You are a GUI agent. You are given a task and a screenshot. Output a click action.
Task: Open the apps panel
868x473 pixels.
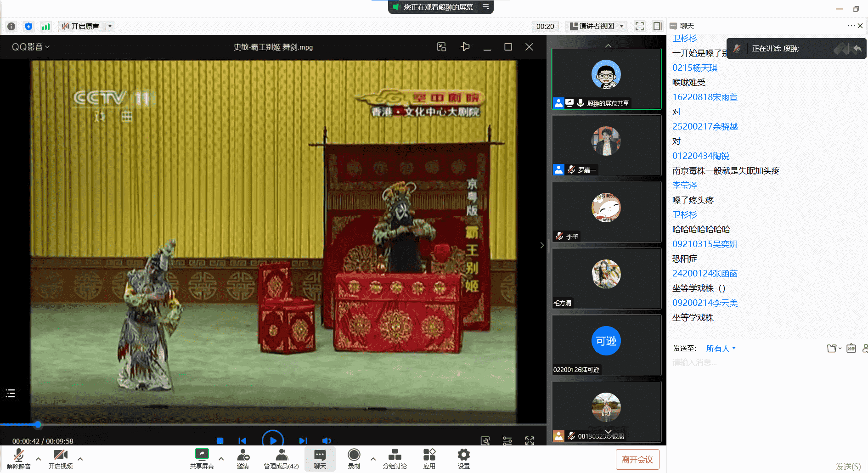click(x=429, y=458)
